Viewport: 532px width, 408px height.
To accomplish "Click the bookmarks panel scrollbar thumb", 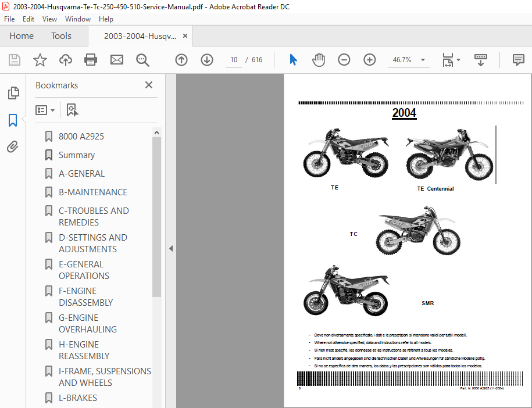I will (x=156, y=217).
